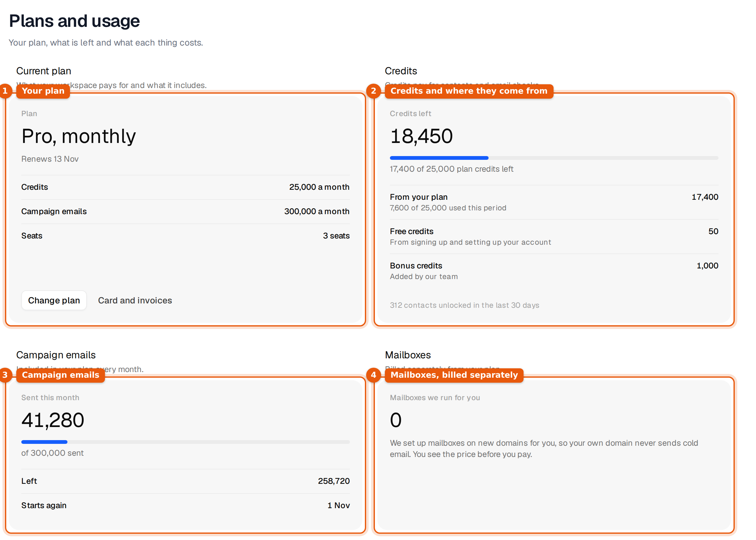Click the free credits value '50'
The image size is (756, 540).
coord(713,231)
